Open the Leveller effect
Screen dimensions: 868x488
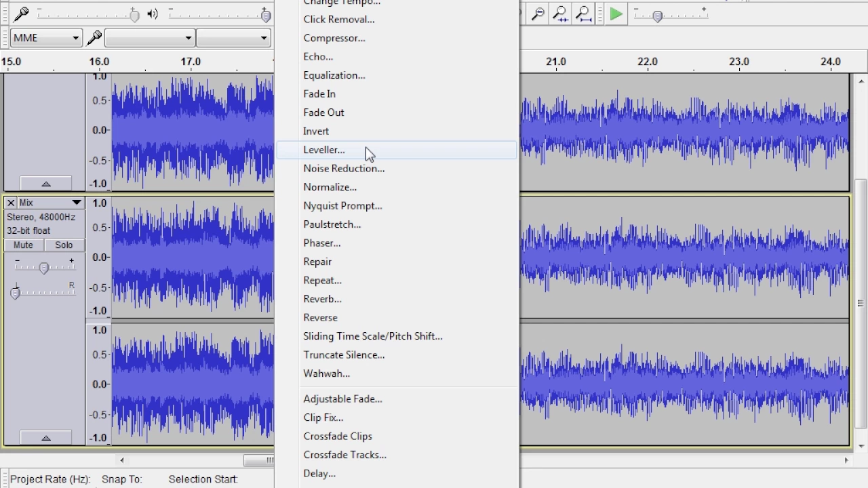(396, 150)
